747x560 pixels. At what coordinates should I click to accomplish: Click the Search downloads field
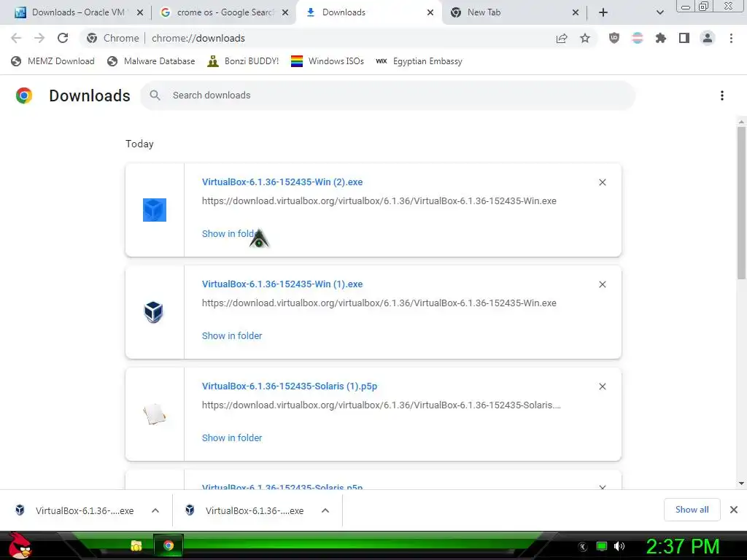(388, 96)
